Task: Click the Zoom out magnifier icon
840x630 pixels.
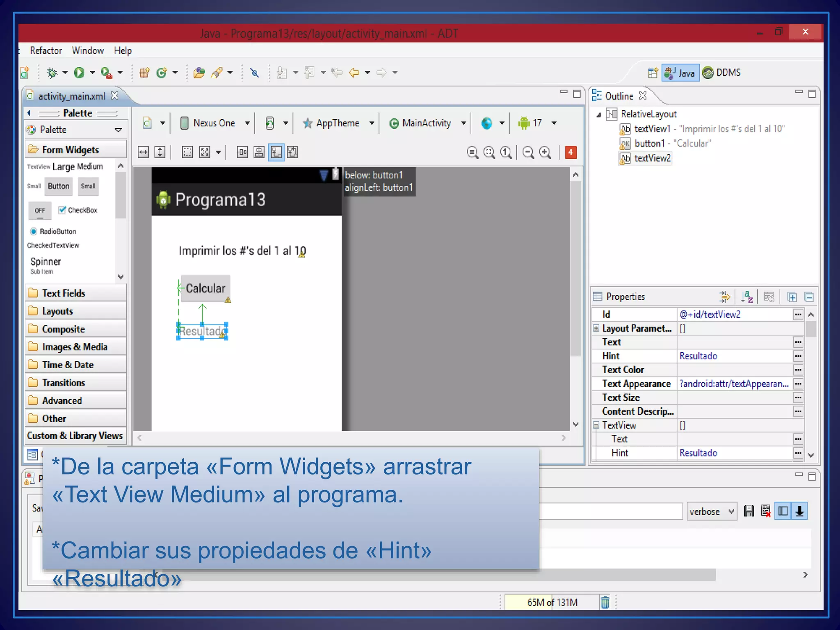Action: point(528,153)
